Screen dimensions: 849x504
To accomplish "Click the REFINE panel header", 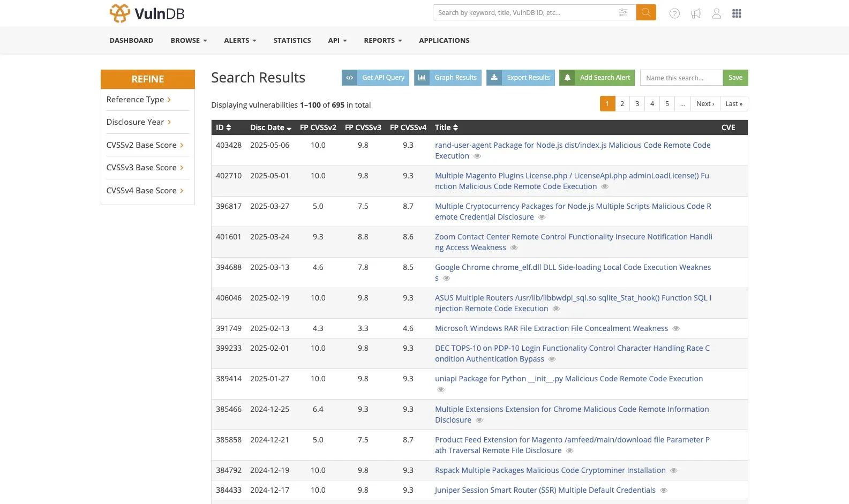I will point(148,79).
